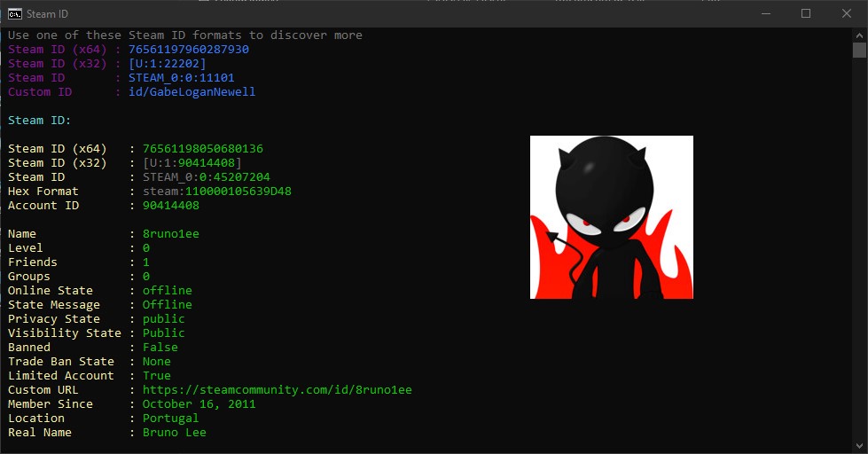
Task: Click the Groups value 0
Action: coord(146,277)
